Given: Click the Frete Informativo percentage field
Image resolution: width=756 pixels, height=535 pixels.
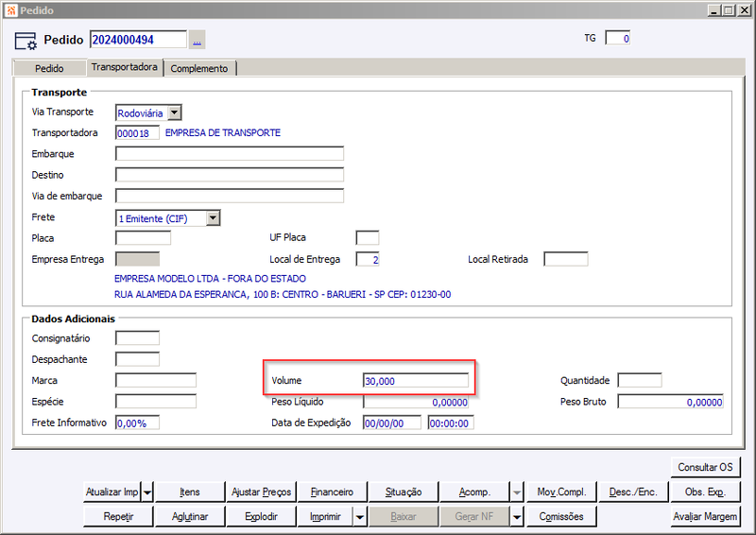Looking at the screenshot, I should pyautogui.click(x=137, y=423).
